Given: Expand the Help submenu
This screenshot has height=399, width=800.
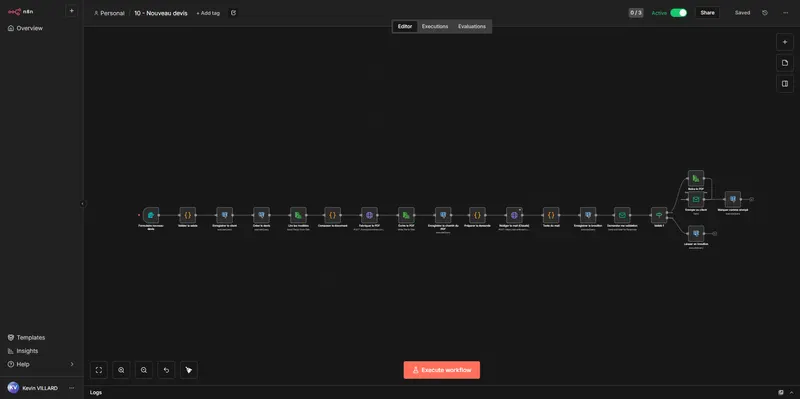Looking at the screenshot, I should pos(71,364).
